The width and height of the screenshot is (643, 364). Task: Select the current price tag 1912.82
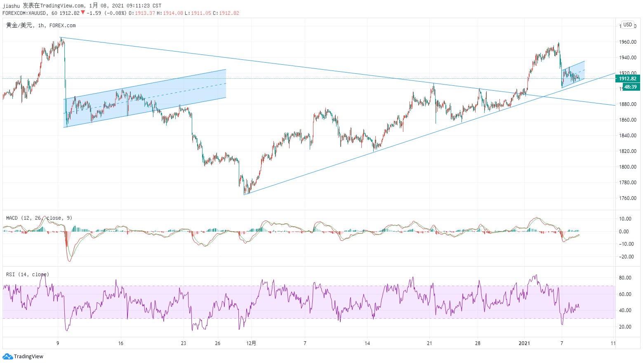tap(628, 79)
